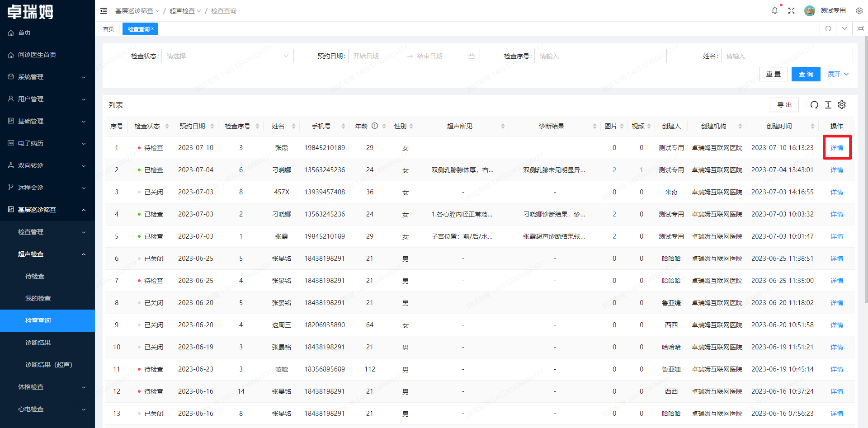868x428 pixels.
Task: Open 诊断结果（超声） sidebar item
Action: 47,365
